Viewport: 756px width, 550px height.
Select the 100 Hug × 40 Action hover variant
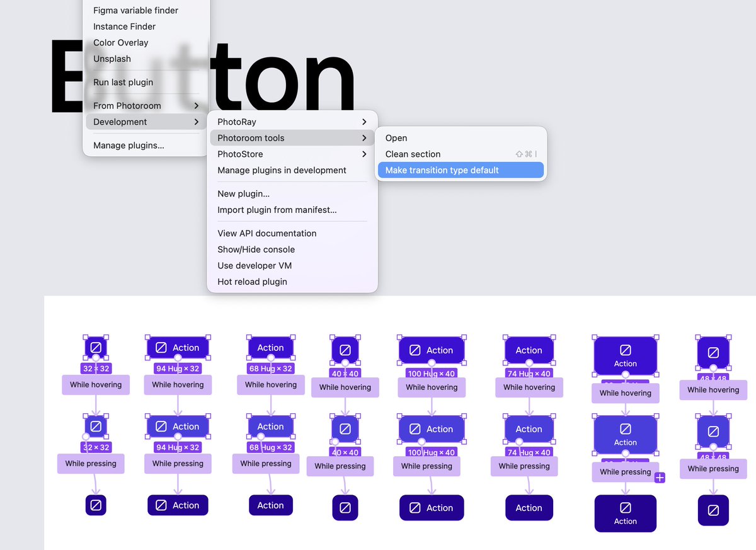coord(432,428)
